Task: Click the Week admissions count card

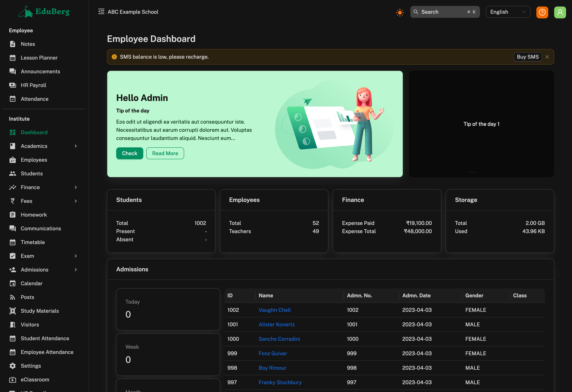Action: click(x=168, y=355)
